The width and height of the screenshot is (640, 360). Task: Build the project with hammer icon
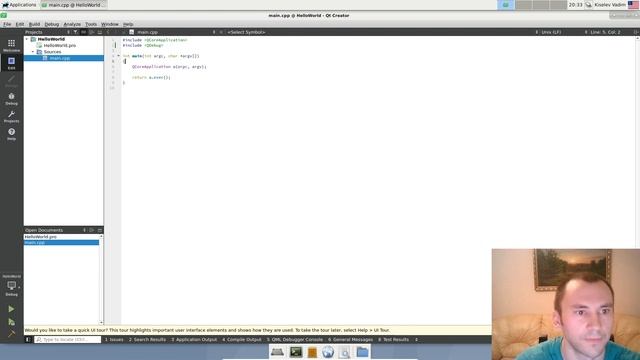pyautogui.click(x=11, y=334)
